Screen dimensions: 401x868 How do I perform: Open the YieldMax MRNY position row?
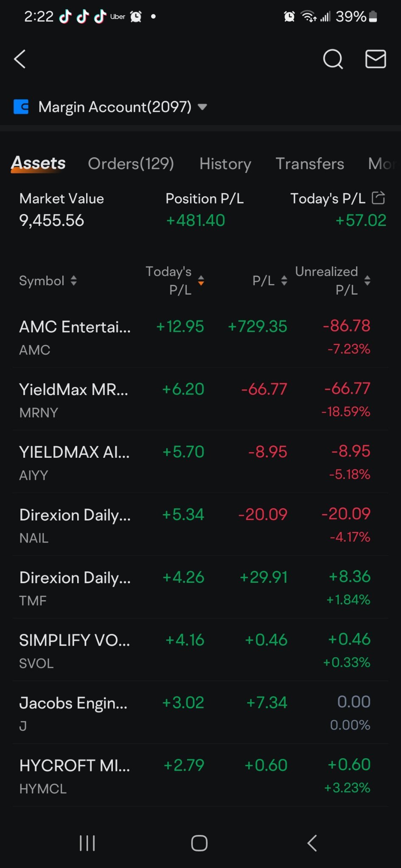200,400
